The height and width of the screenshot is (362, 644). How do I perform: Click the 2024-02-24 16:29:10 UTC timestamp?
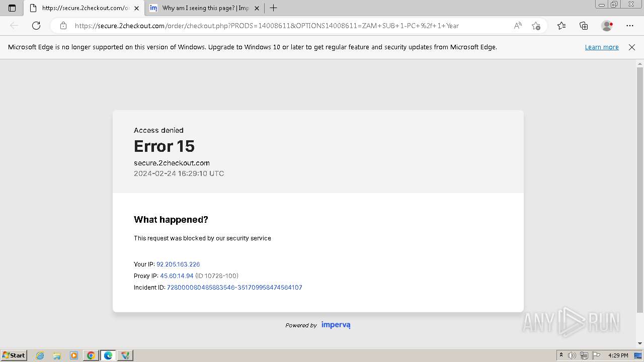tap(179, 173)
